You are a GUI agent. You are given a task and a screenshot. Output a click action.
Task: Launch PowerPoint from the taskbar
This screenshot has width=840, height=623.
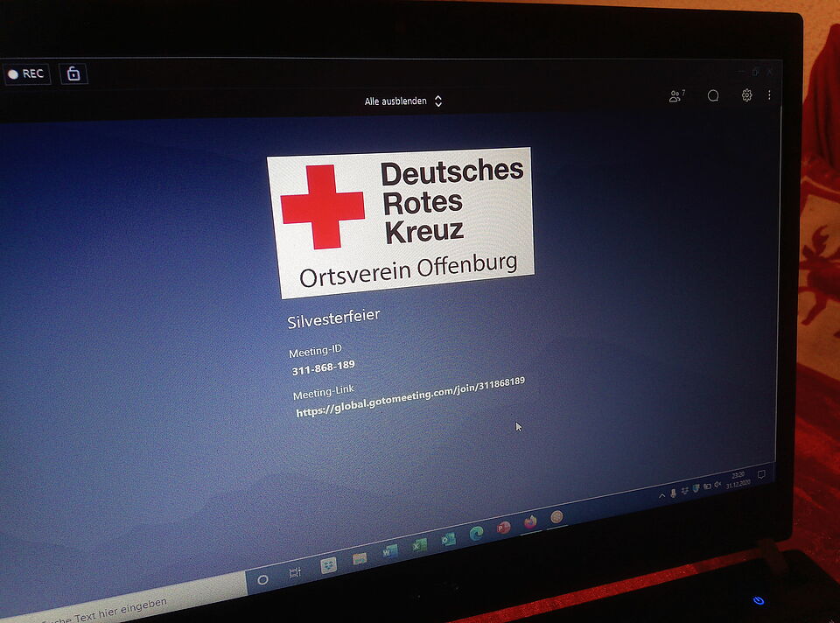coord(504,528)
